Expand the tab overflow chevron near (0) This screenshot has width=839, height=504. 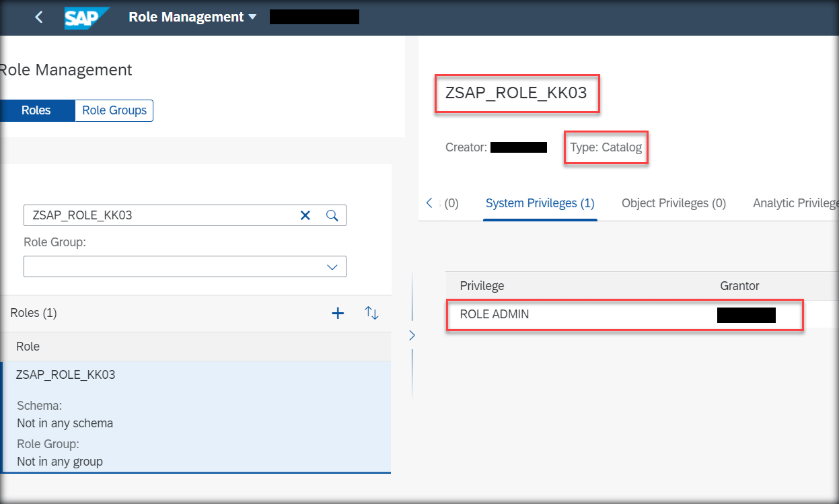pyautogui.click(x=430, y=203)
